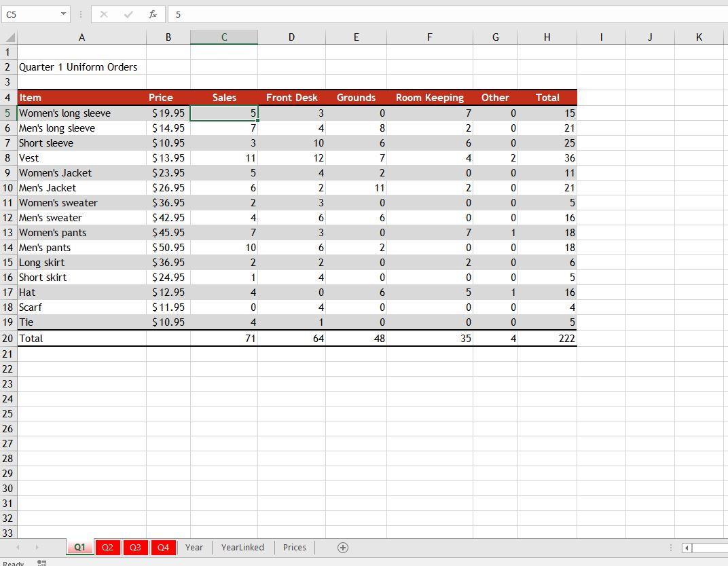Select column H header

coord(547,37)
